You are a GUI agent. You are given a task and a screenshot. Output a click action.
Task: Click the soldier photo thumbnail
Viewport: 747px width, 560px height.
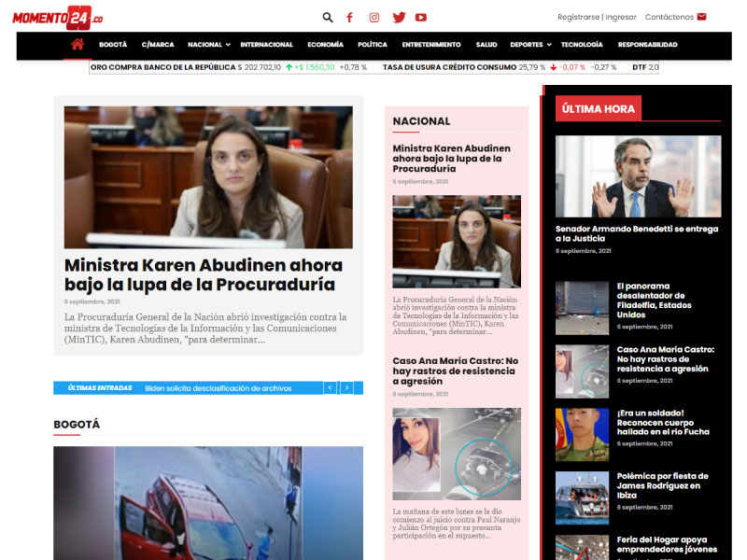[582, 435]
